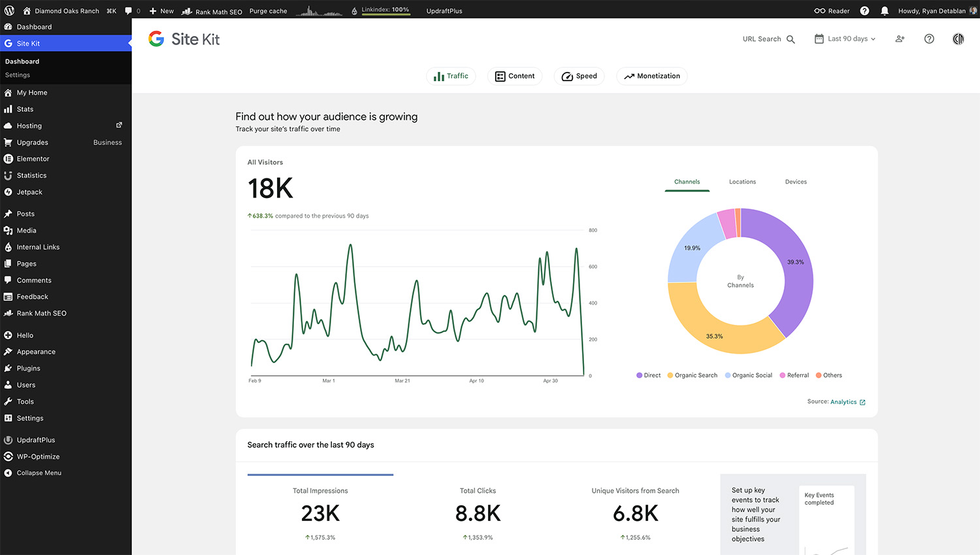Open Elementor in the sidebar
The width and height of the screenshot is (980, 555).
point(65,159)
